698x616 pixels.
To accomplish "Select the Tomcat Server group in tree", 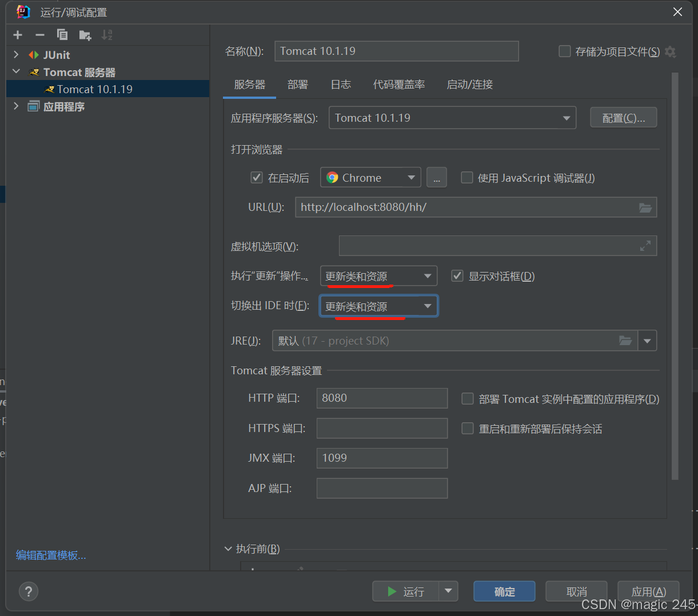I will [79, 72].
